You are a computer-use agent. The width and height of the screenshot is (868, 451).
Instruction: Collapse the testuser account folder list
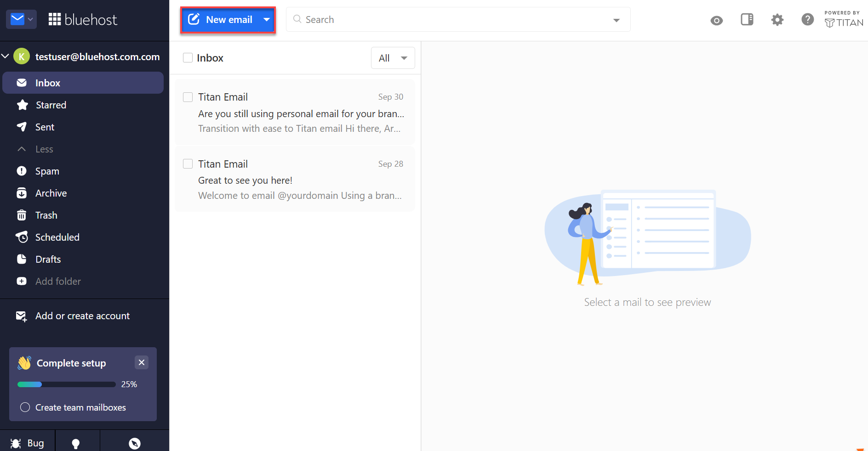tap(6, 56)
